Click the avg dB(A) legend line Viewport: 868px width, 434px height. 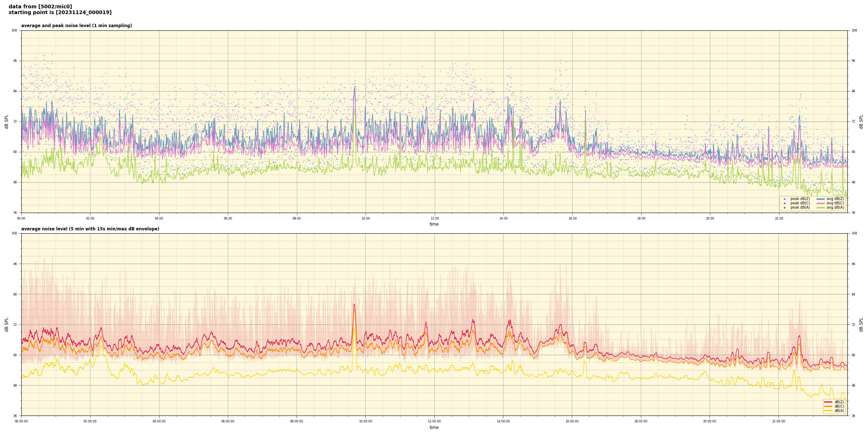point(821,208)
